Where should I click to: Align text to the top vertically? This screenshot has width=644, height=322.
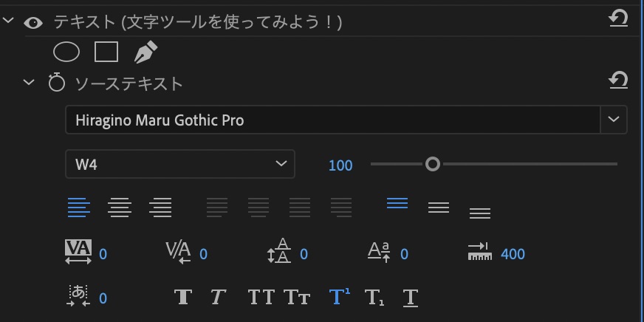coord(397,204)
